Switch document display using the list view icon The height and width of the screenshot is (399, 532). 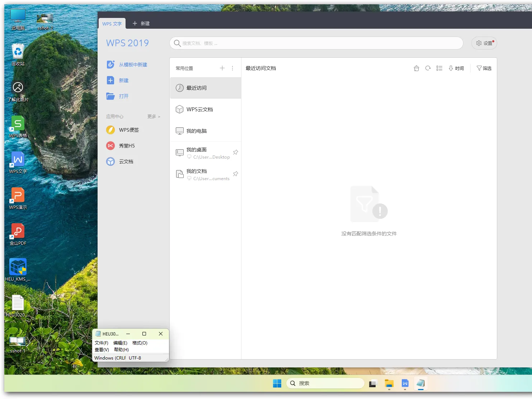coord(439,68)
